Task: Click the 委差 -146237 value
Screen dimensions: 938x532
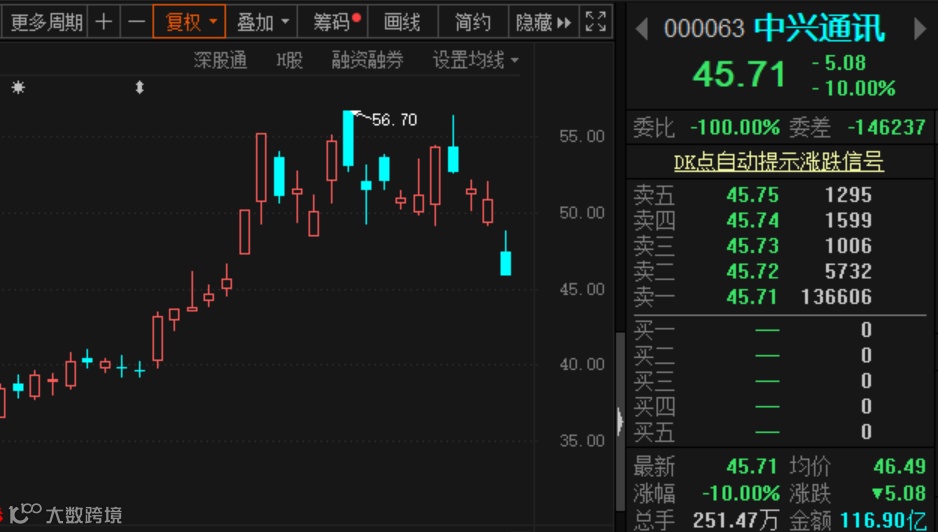Action: coord(887,127)
